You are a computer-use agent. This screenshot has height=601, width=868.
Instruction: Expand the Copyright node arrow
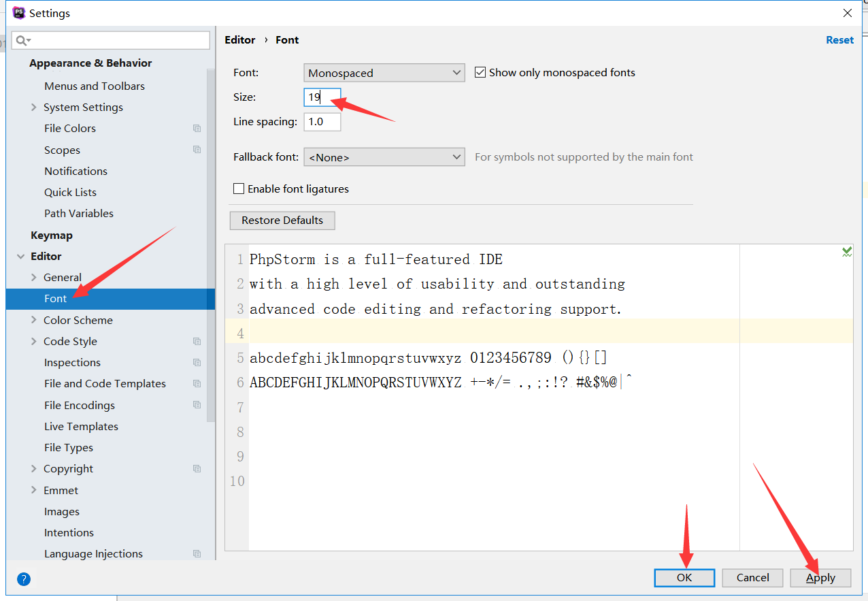(x=34, y=468)
